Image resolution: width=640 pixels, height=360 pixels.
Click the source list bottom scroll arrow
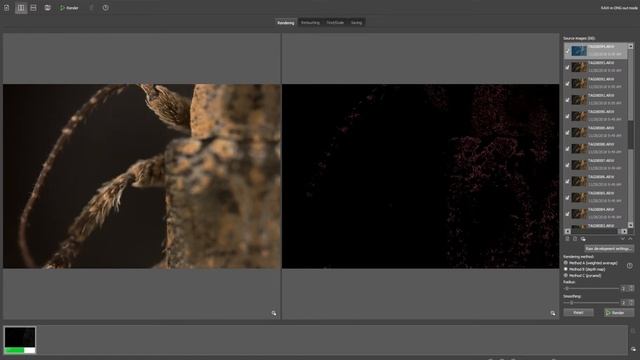pos(631,225)
